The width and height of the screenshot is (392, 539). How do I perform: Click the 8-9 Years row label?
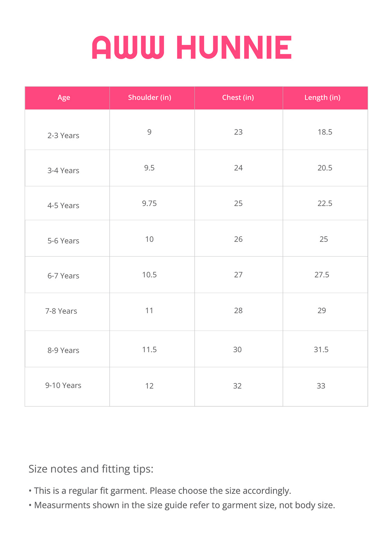coord(63,350)
